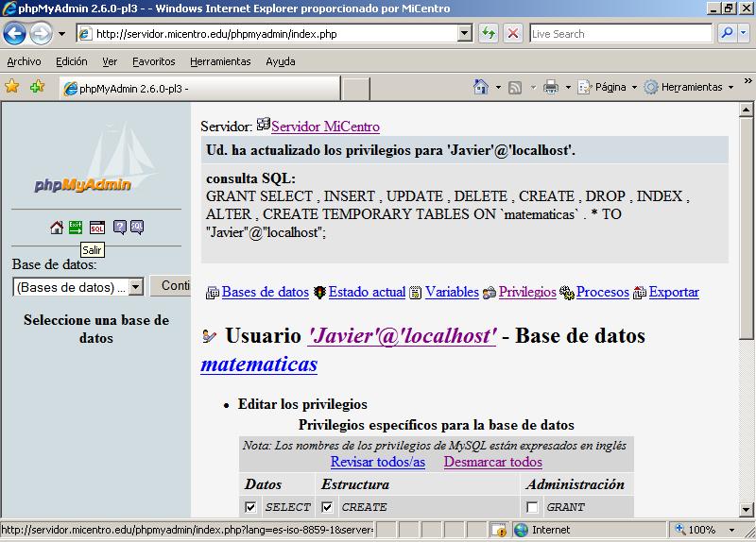Open the Archivo menu
756x542 pixels.
coord(24,61)
